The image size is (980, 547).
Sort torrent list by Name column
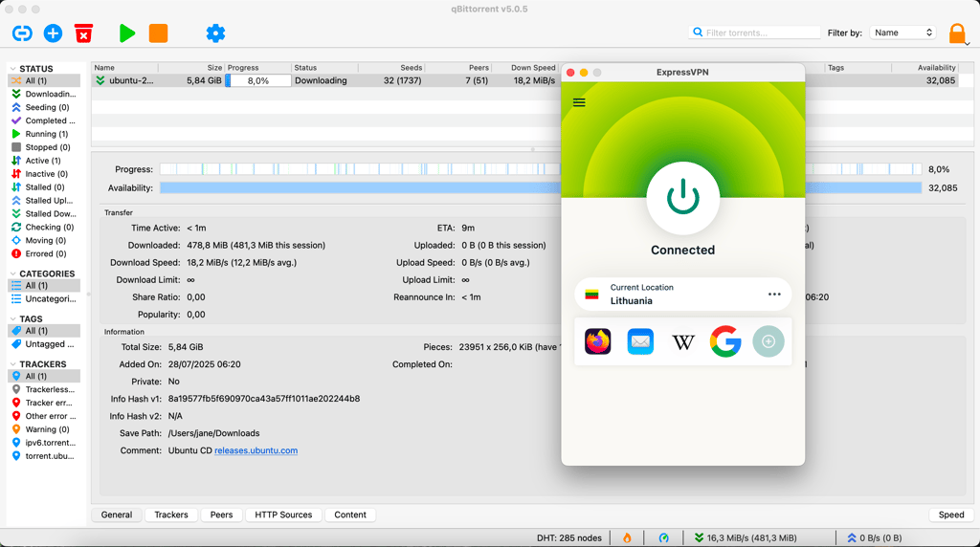[124, 68]
